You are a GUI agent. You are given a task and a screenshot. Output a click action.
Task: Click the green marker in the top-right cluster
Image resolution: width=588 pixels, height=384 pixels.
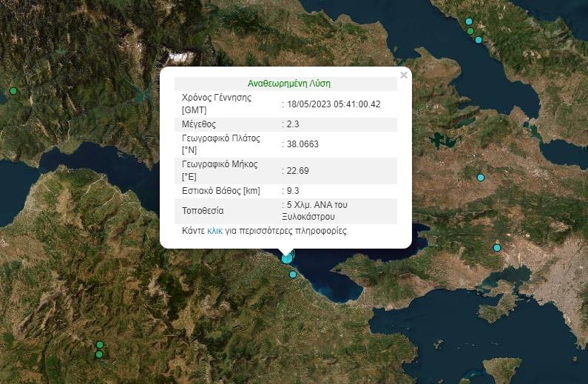point(470,31)
